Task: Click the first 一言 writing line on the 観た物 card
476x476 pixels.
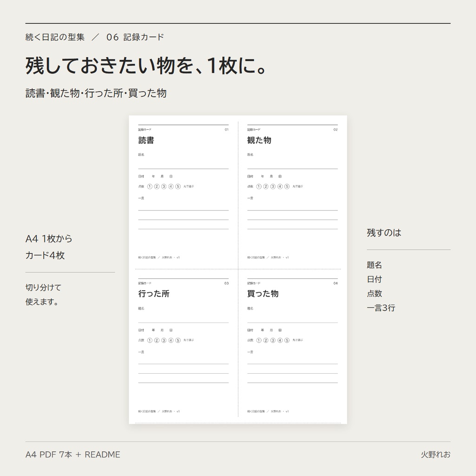Action: (x=292, y=210)
